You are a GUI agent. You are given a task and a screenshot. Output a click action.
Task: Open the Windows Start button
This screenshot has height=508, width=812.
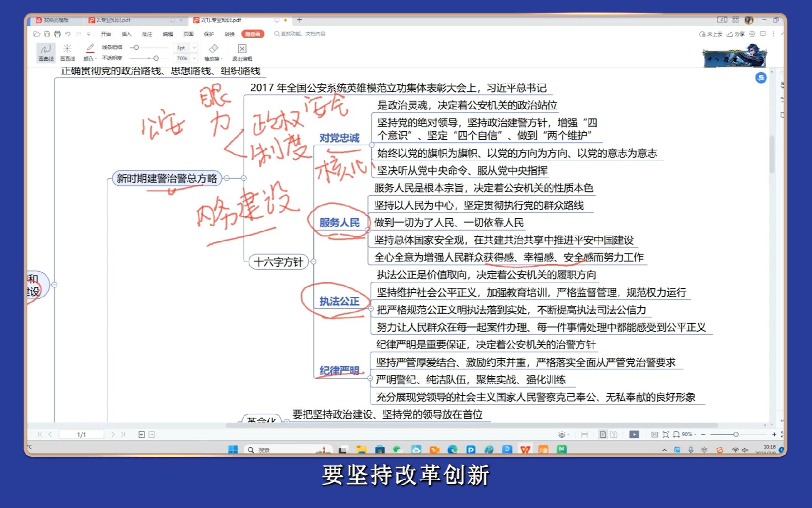(x=233, y=450)
